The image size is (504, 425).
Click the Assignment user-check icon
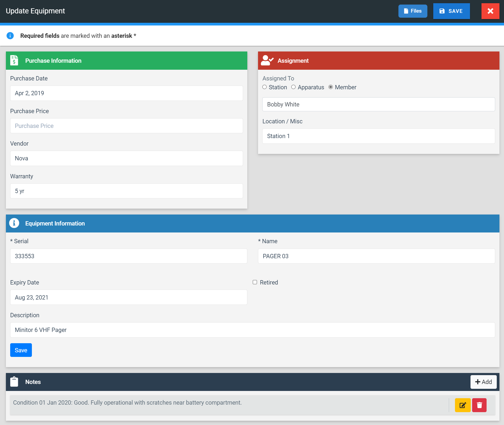(267, 60)
